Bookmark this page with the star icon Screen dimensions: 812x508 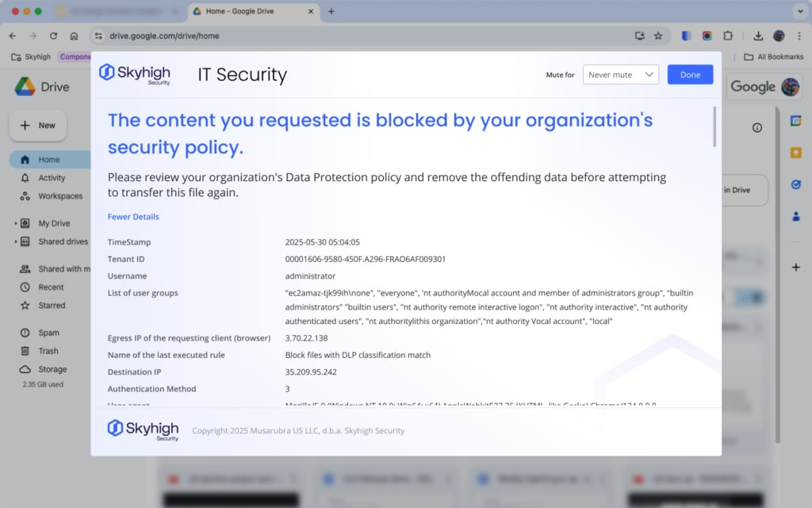coord(658,36)
